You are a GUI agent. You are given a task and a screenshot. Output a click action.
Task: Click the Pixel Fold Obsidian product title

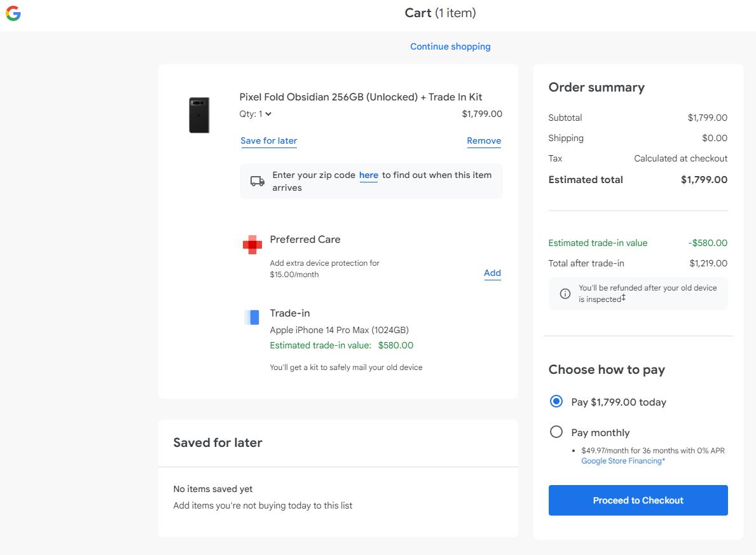coord(361,97)
